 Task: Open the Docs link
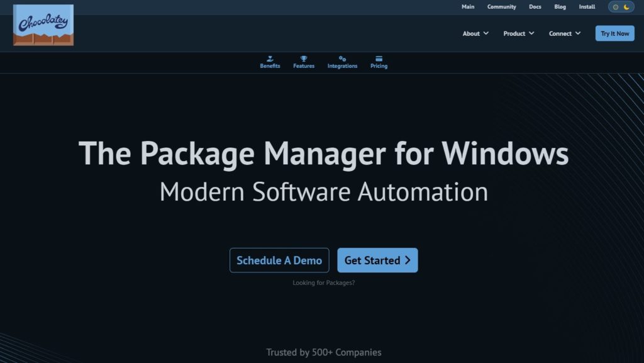(x=535, y=7)
